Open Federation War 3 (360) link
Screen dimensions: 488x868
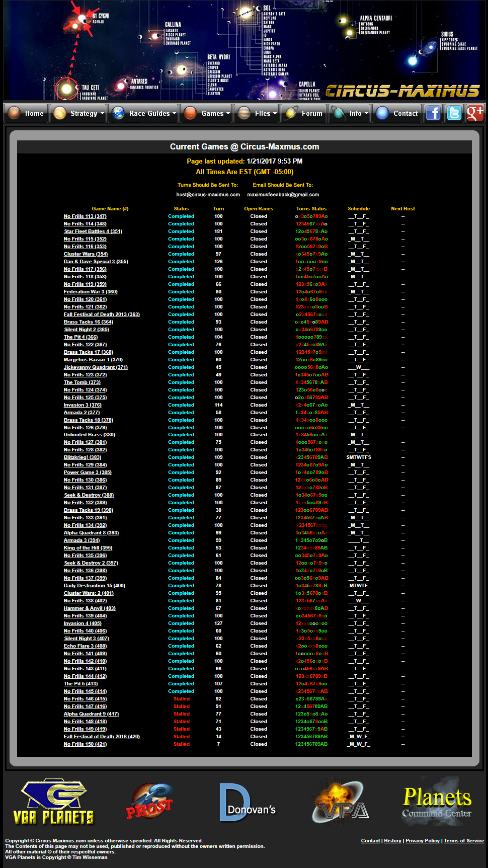91,292
